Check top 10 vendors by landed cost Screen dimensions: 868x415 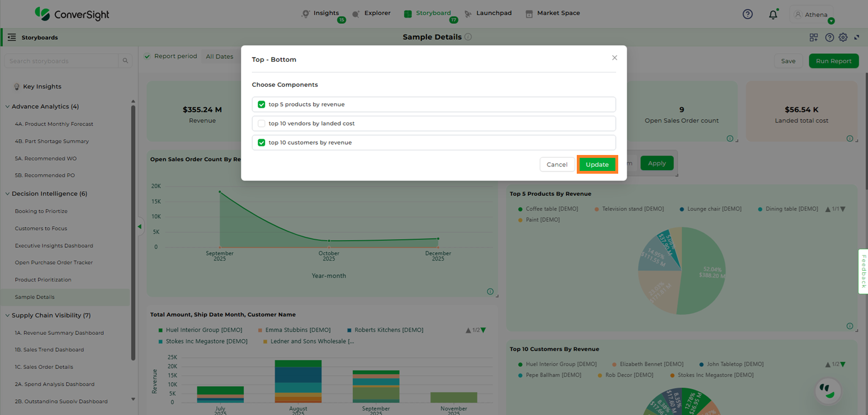[x=262, y=124]
